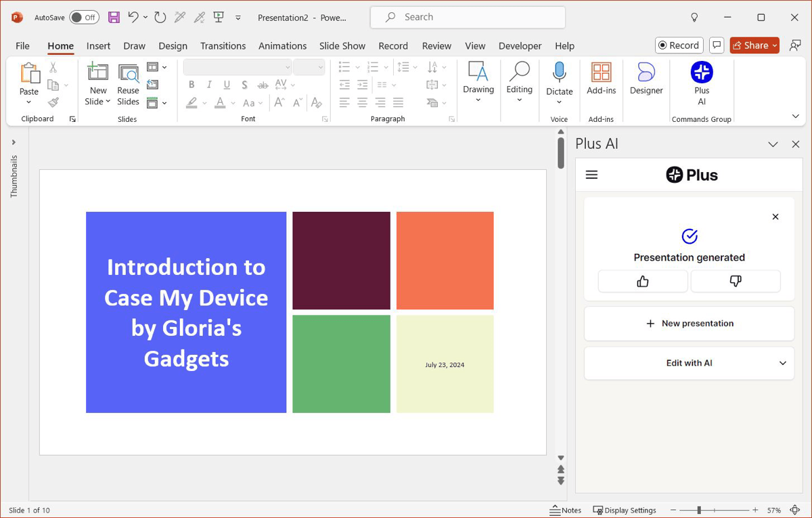Expand the Edit with AI section
This screenshot has height=518, width=812.
(689, 363)
